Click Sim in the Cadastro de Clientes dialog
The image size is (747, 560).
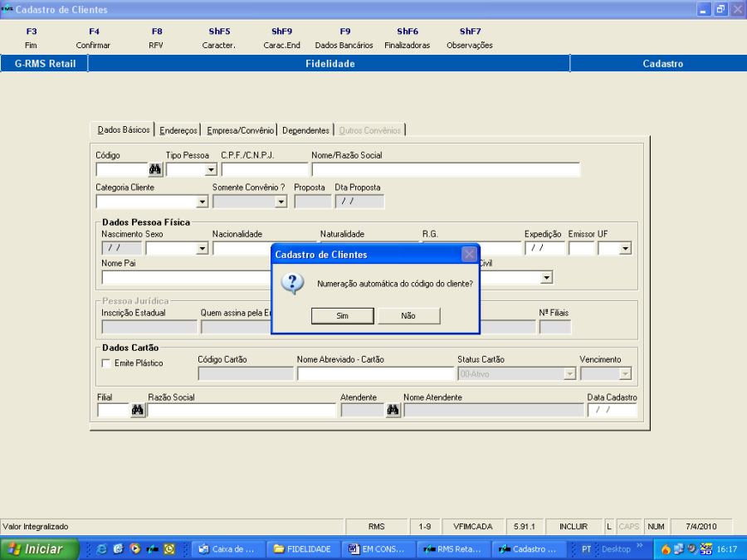[342, 316]
